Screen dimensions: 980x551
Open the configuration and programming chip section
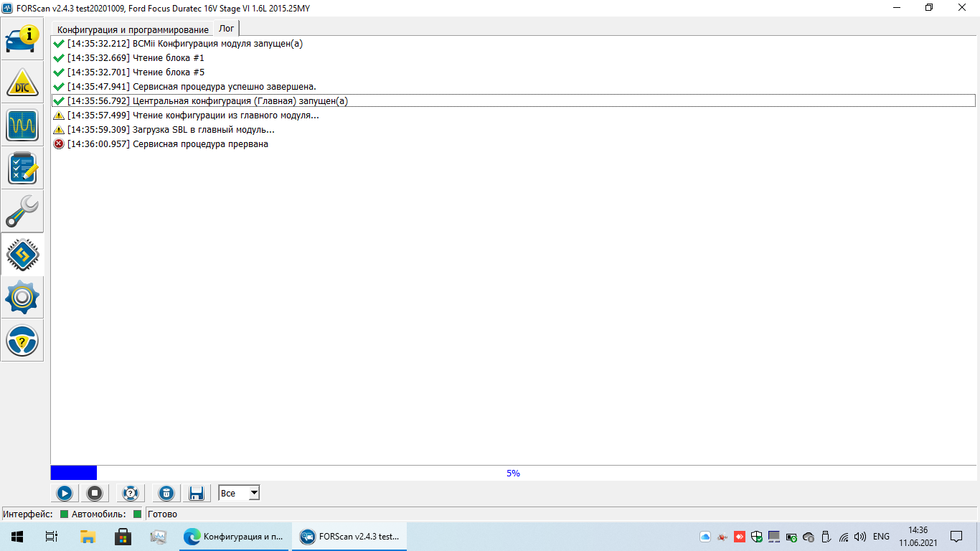point(22,255)
